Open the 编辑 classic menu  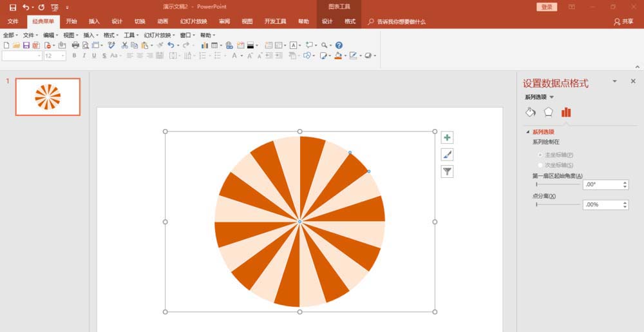click(x=50, y=35)
